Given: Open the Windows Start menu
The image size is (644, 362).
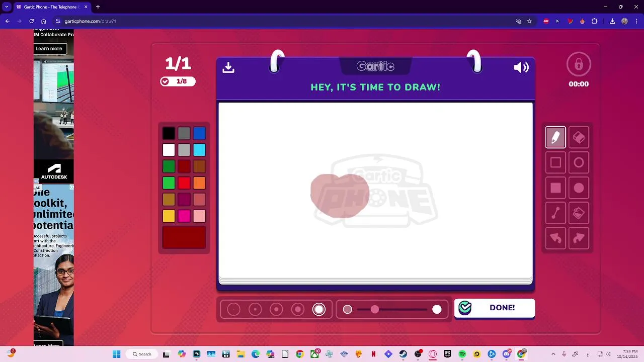Looking at the screenshot, I should (116, 354).
